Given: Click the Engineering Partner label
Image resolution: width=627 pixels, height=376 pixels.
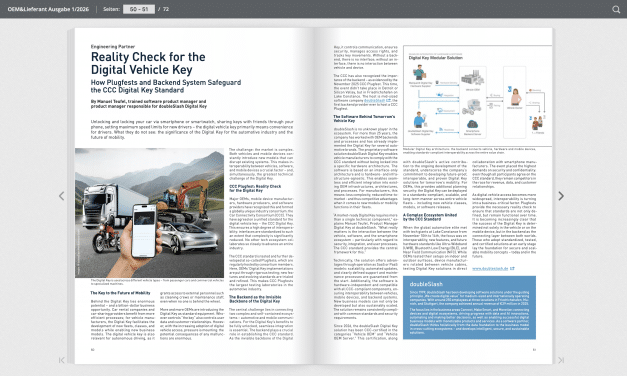Looking at the screenshot, I should pyautogui.click(x=113, y=46).
